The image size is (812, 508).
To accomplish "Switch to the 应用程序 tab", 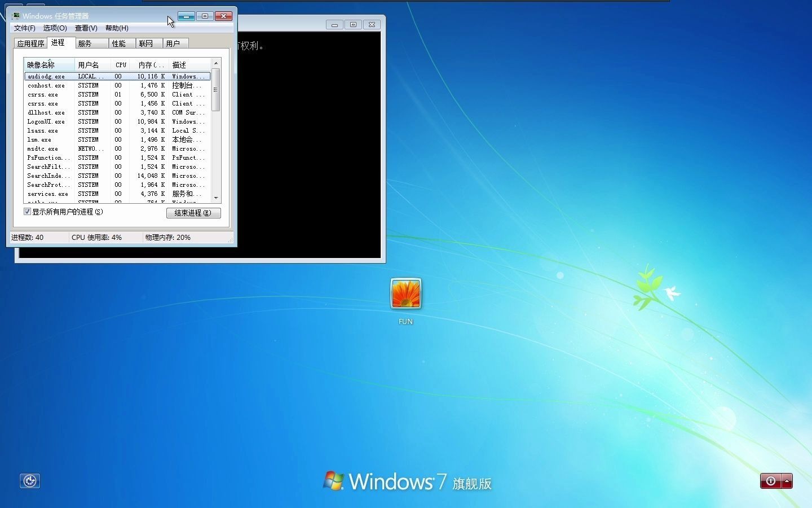I will point(30,43).
